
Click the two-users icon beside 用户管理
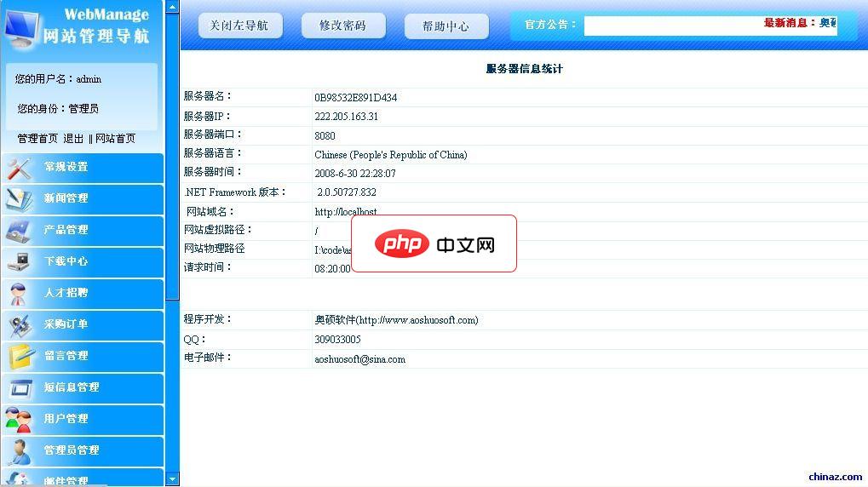pos(19,421)
